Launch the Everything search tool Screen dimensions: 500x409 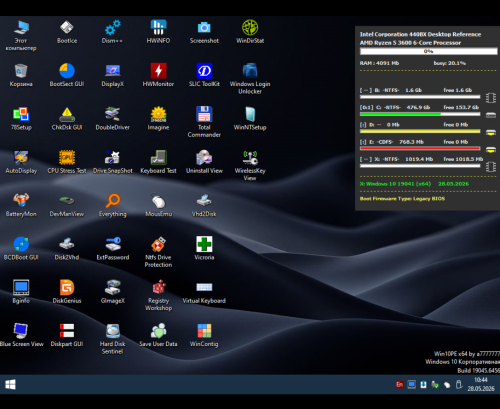[x=112, y=205]
